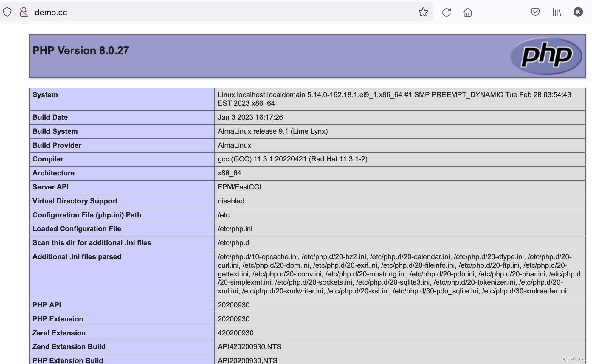Click the PHP Version 8.0.27 heading
Screen dimensions: 592x364
(80, 50)
